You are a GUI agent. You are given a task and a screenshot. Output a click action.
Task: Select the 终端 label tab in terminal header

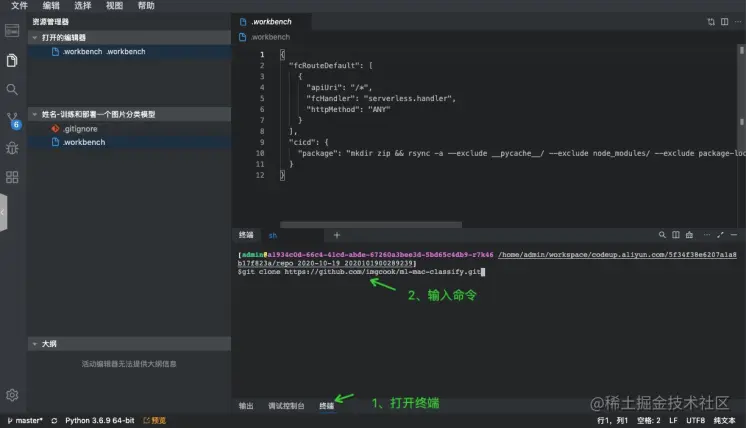click(246, 235)
